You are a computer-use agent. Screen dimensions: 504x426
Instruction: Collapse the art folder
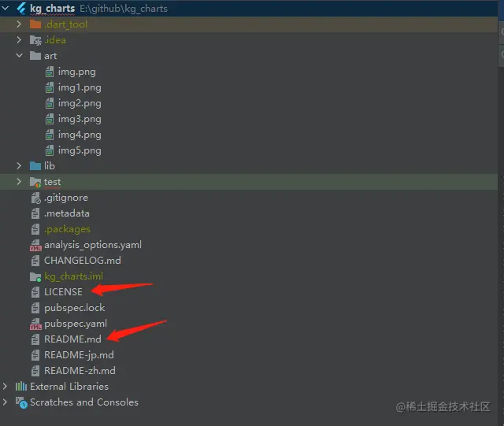point(19,56)
